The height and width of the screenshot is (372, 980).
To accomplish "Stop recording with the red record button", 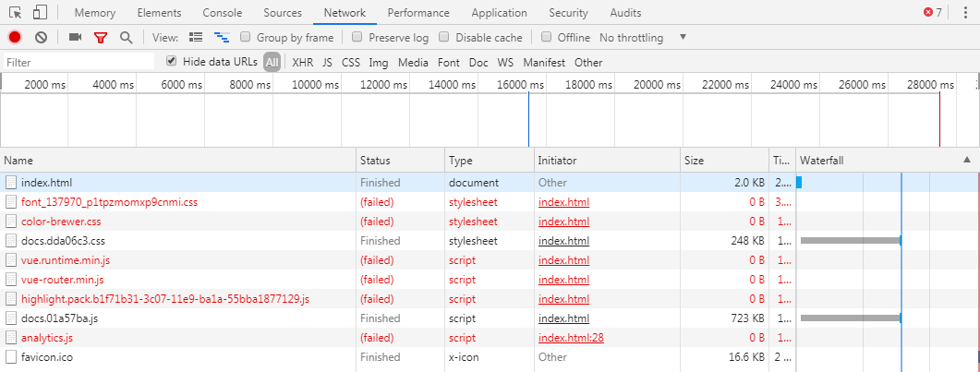I will pyautogui.click(x=15, y=38).
